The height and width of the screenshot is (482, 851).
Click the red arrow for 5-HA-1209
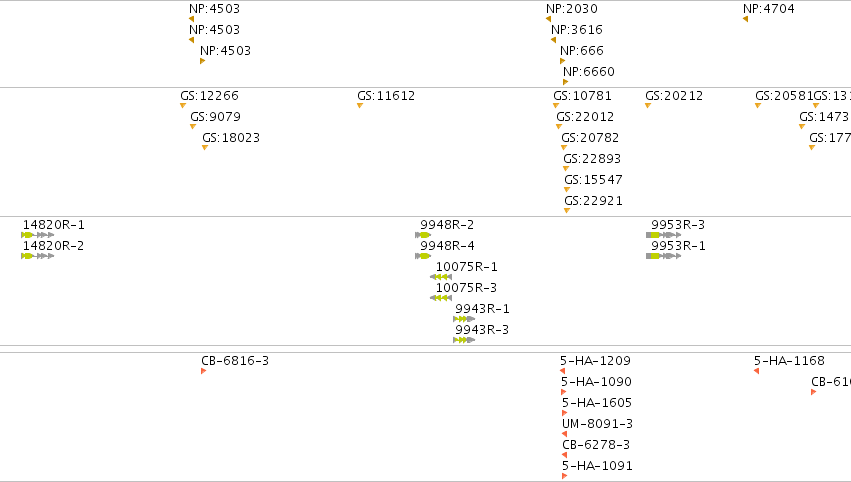tap(563, 371)
